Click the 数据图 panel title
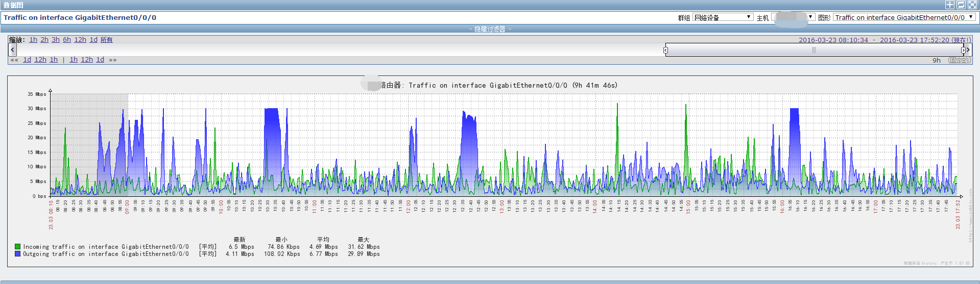This screenshot has width=980, height=284. (x=13, y=5)
